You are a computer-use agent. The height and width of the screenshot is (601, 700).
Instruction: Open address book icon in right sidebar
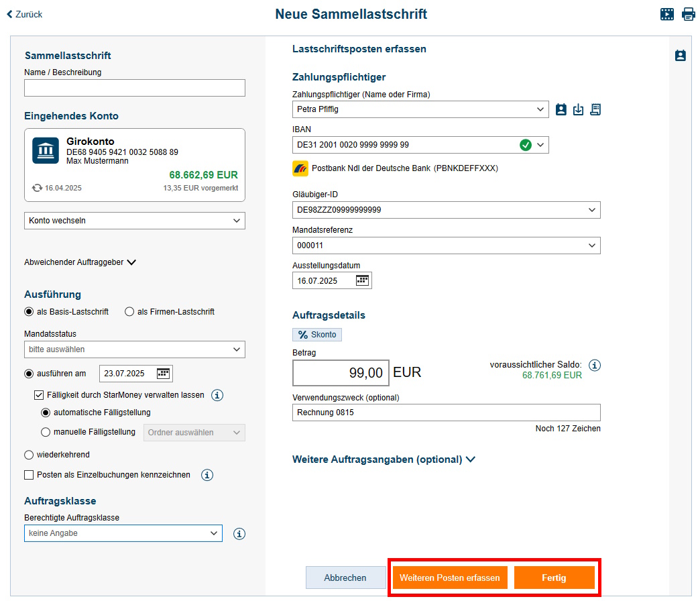click(x=680, y=56)
